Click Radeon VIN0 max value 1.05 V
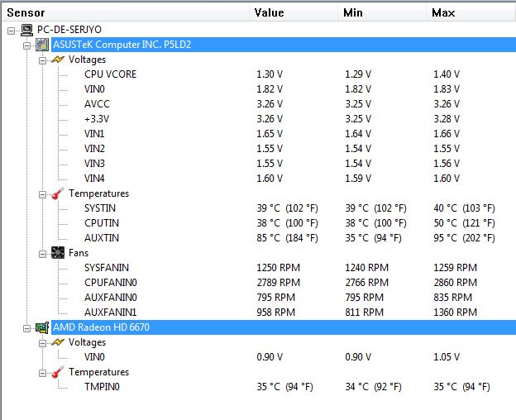Image resolution: width=516 pixels, height=420 pixels. click(x=447, y=357)
